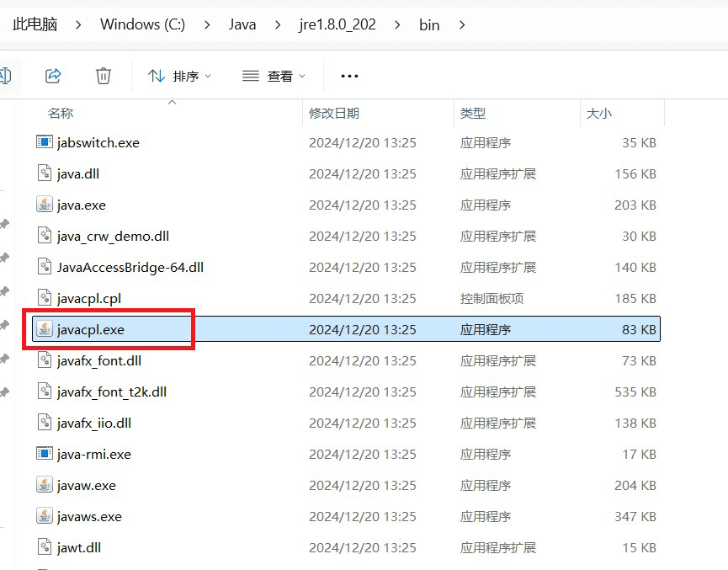Select the file name java-rmi.exe
This screenshot has height=570, width=728.
pos(93,454)
